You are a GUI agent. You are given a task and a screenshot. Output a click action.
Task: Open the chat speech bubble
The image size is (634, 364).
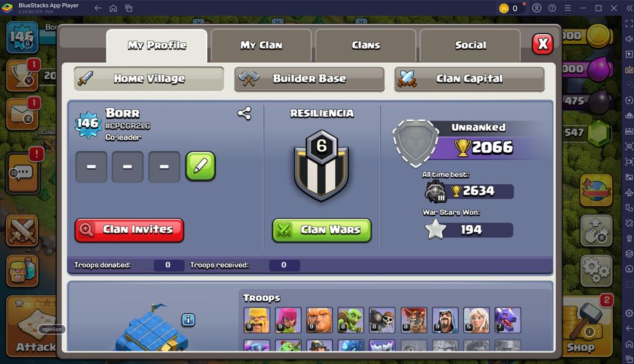[x=23, y=173]
